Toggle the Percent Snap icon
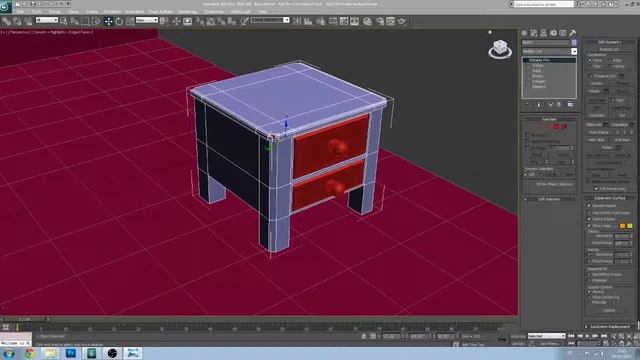 click(221, 21)
